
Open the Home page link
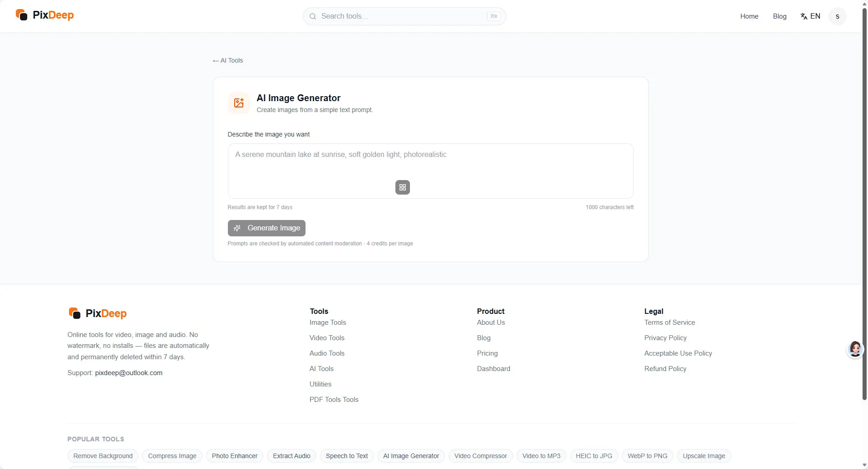(749, 16)
